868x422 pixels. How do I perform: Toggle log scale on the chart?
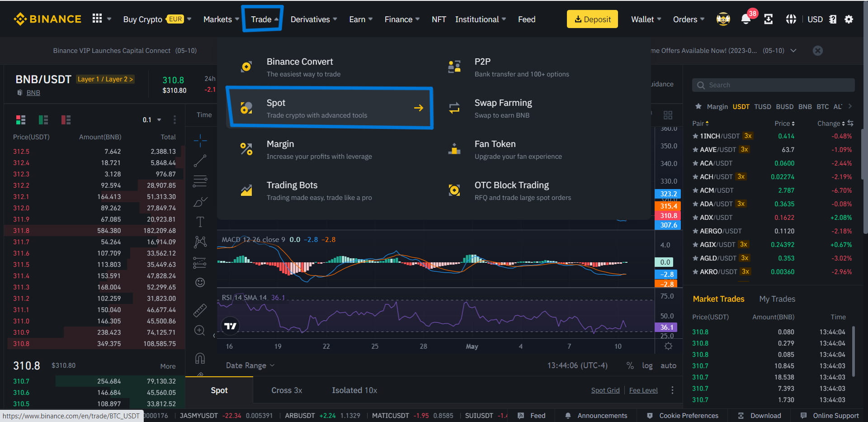click(647, 365)
